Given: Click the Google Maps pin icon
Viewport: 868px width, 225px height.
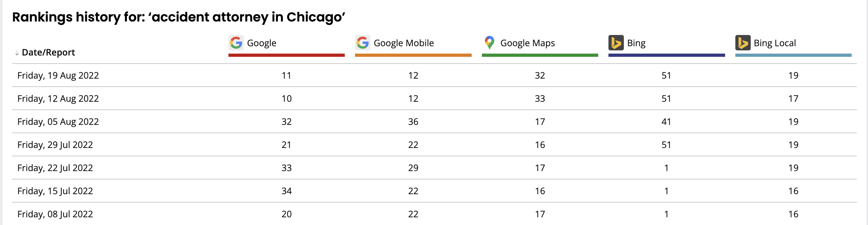Looking at the screenshot, I should click(489, 43).
